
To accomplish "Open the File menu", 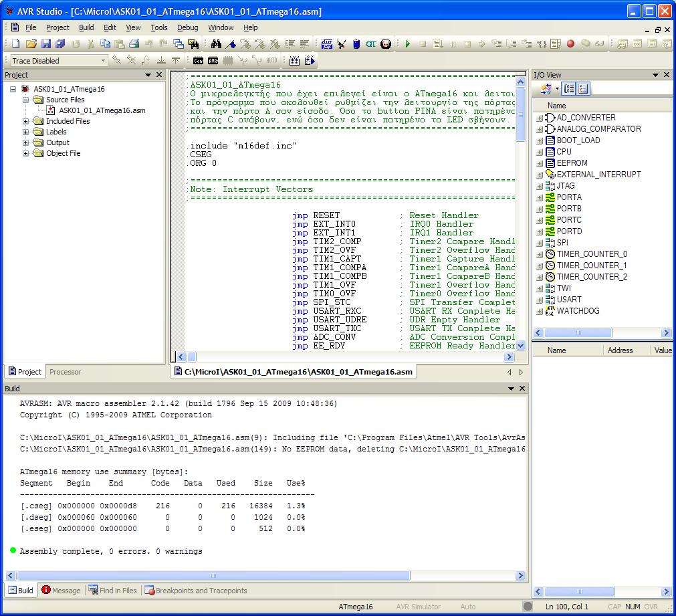I will pos(31,27).
